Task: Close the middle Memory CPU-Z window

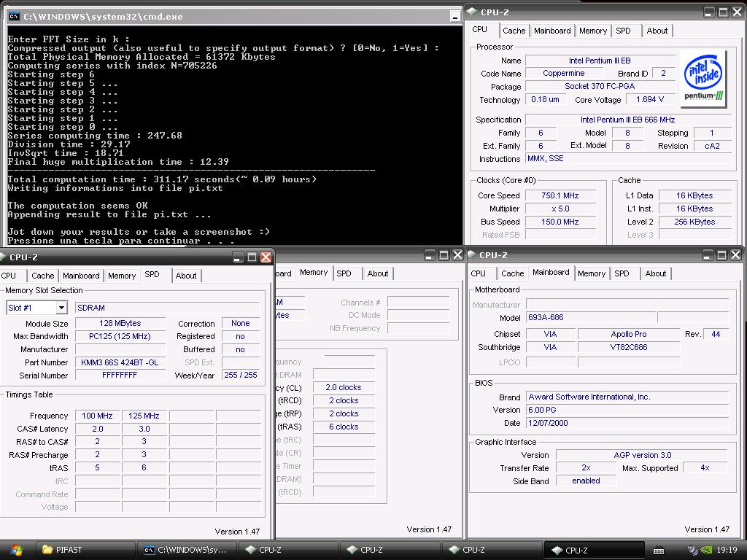Action: 457,255
